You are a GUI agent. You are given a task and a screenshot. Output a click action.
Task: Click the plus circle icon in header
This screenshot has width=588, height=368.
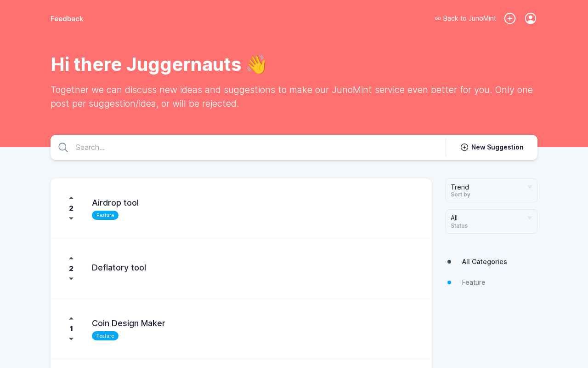510,18
